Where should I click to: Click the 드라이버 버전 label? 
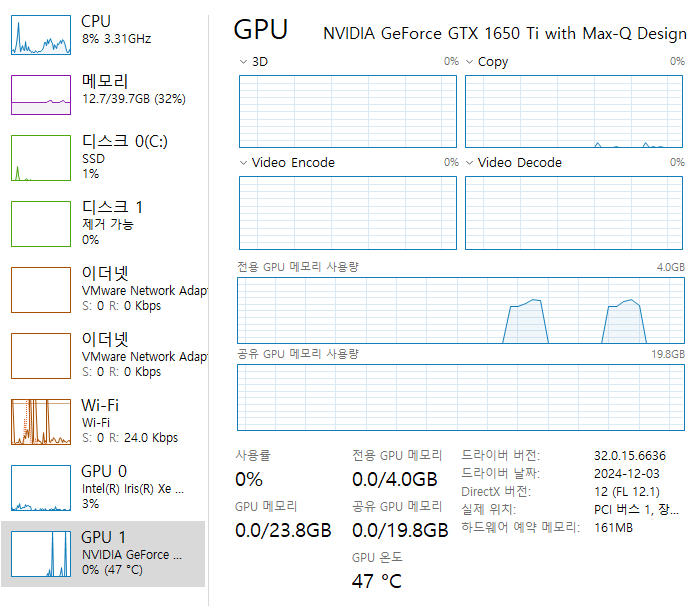(500, 455)
